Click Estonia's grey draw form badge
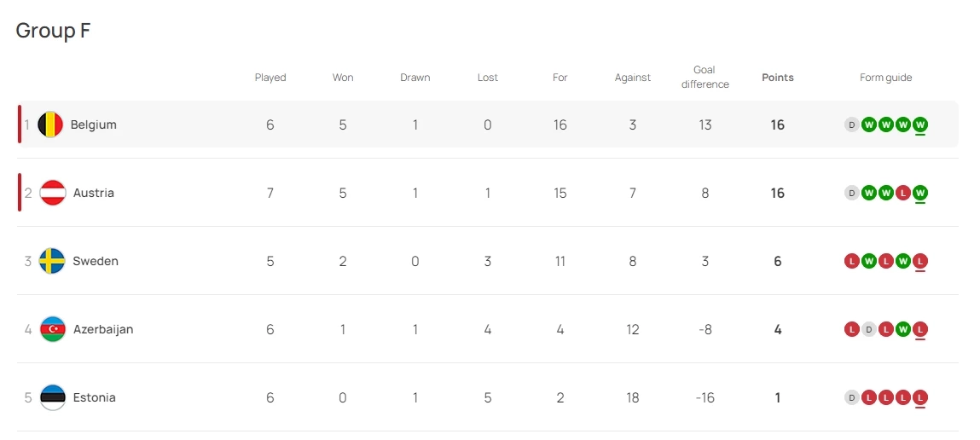Viewport: 980px width, 440px height. pos(851,397)
